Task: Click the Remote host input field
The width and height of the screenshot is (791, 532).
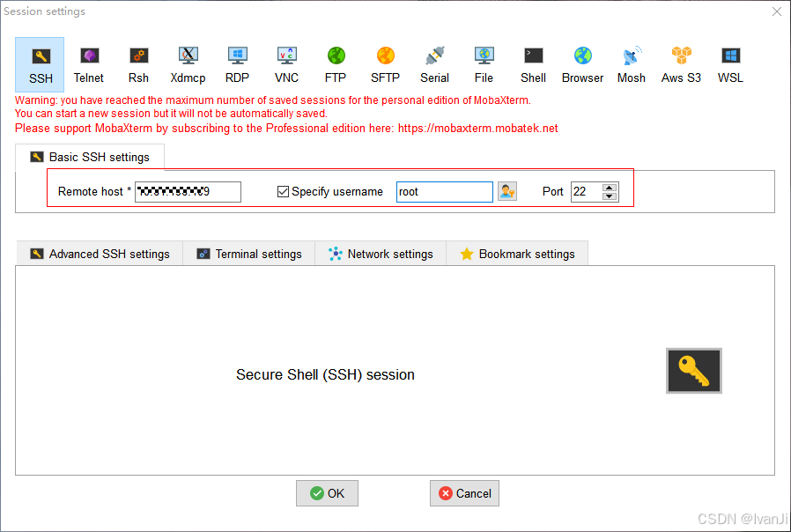Action: tap(188, 192)
